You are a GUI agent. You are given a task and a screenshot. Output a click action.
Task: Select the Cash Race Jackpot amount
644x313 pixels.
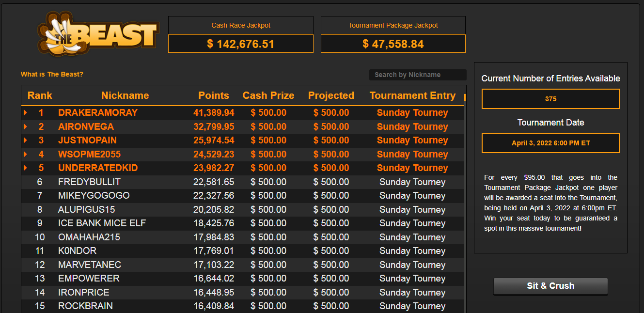tap(241, 44)
